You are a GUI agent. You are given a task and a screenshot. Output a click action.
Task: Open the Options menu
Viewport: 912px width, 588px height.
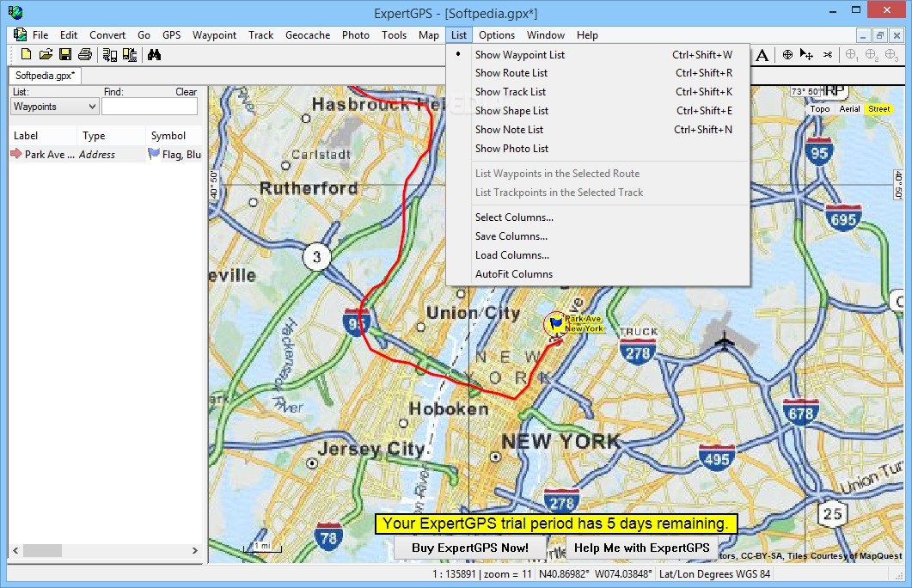point(497,35)
